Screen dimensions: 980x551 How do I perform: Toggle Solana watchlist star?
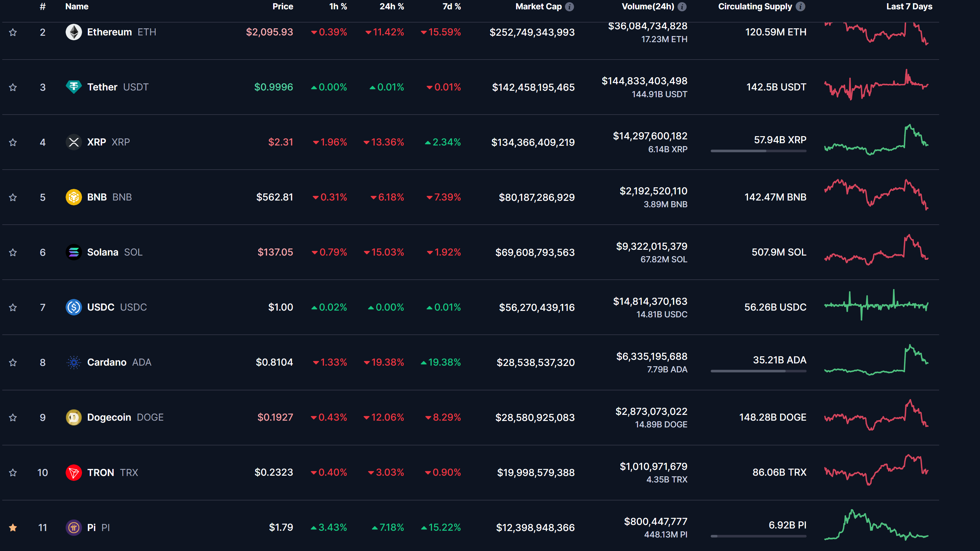13,252
